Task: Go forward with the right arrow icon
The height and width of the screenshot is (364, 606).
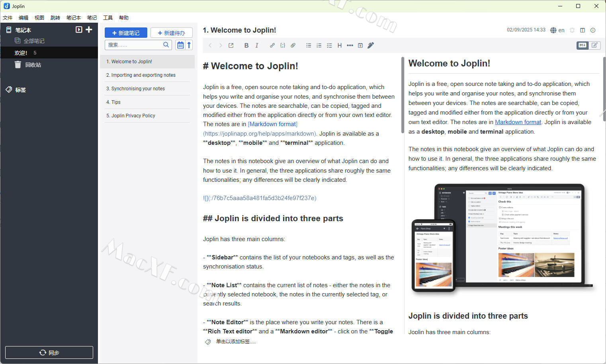Action: [221, 45]
